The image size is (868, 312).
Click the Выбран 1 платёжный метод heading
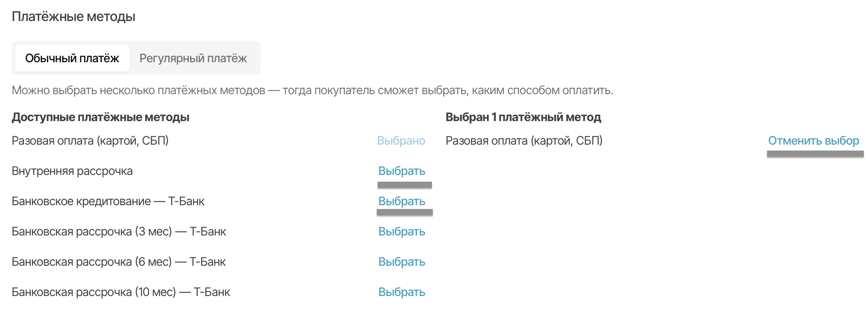click(523, 117)
